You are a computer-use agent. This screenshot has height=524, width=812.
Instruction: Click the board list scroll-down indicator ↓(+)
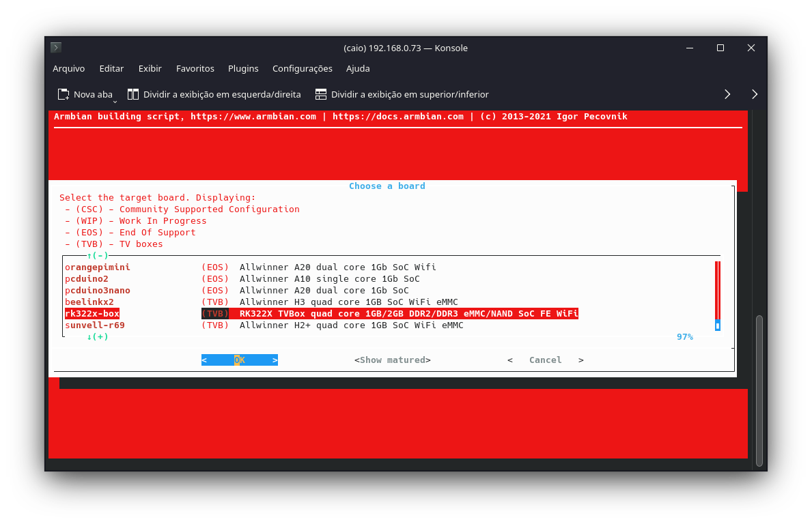point(98,337)
